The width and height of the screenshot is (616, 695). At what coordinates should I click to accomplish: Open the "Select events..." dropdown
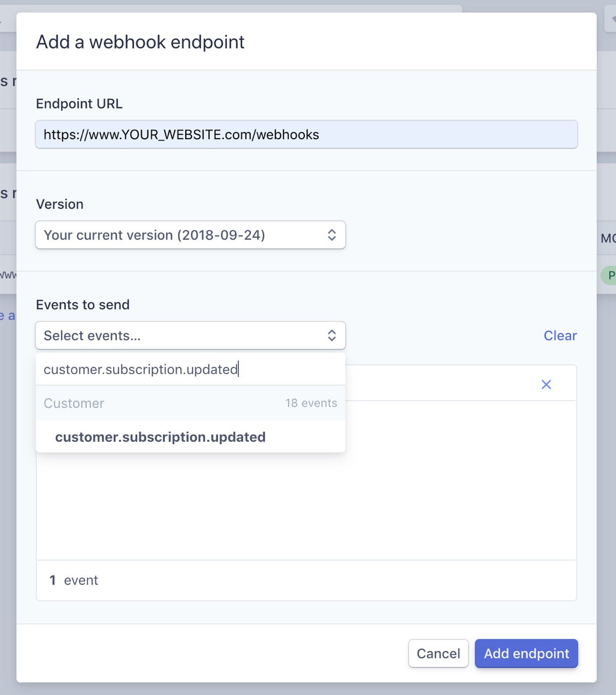(x=181, y=336)
